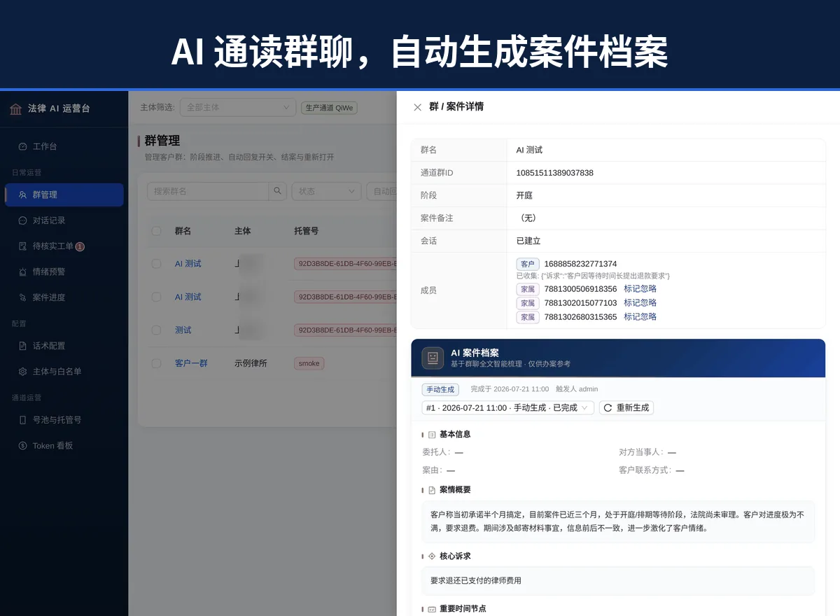Click the smoke tag in 客户一群 row
The width and height of the screenshot is (840, 616).
pos(309,363)
